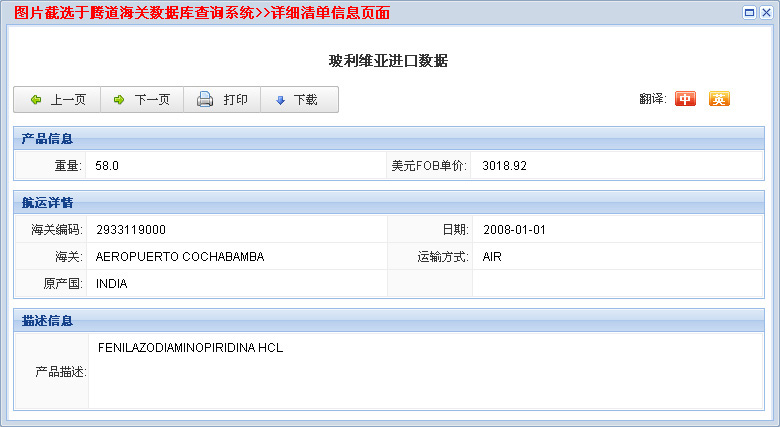Maximize the detail info window
Image resolution: width=780 pixels, height=427 pixels.
click(x=749, y=12)
